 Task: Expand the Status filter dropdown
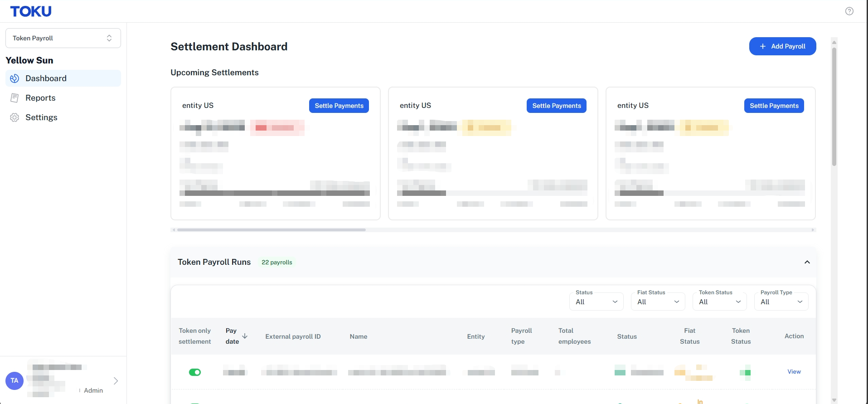596,302
